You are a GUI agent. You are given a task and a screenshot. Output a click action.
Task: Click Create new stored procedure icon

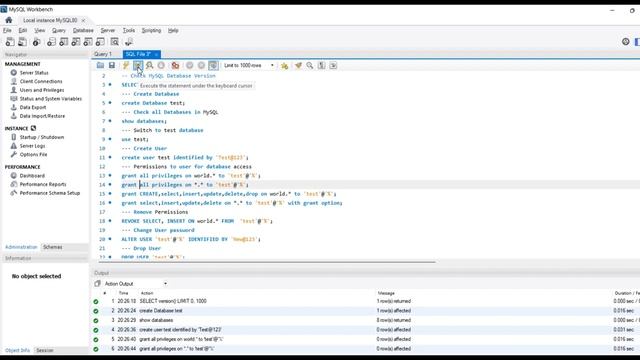pyautogui.click(x=88, y=42)
